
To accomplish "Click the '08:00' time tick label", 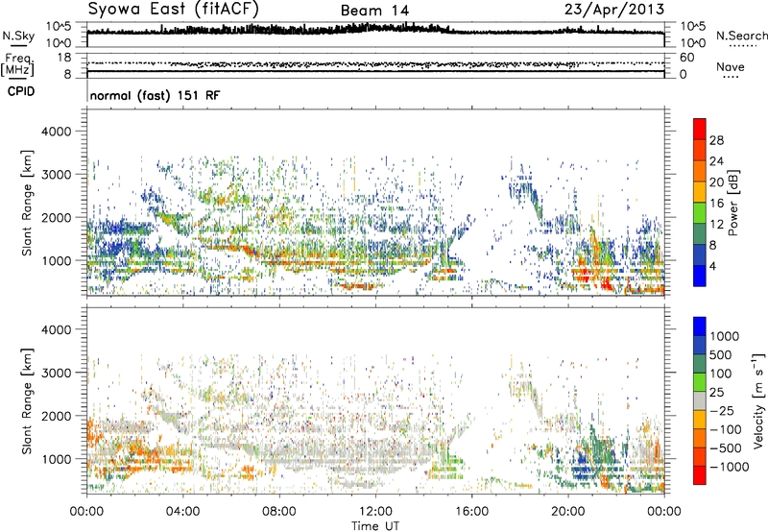I will [278, 512].
